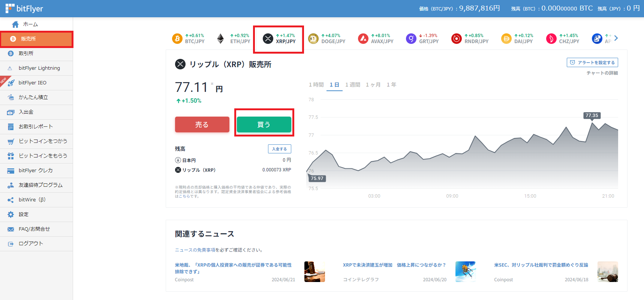Viewport: 644px width, 300px height.
Task: Click the shopping cart icon for ビットコインをつかう
Action: tap(11, 141)
